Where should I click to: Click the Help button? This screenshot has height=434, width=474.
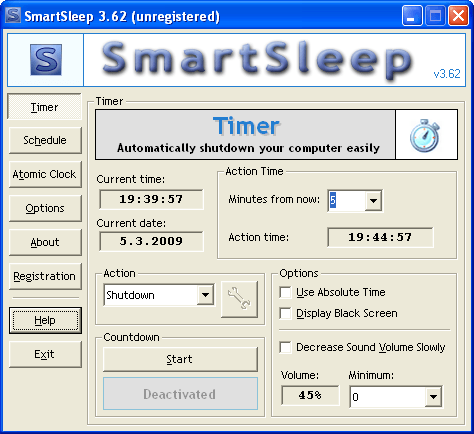tap(45, 320)
